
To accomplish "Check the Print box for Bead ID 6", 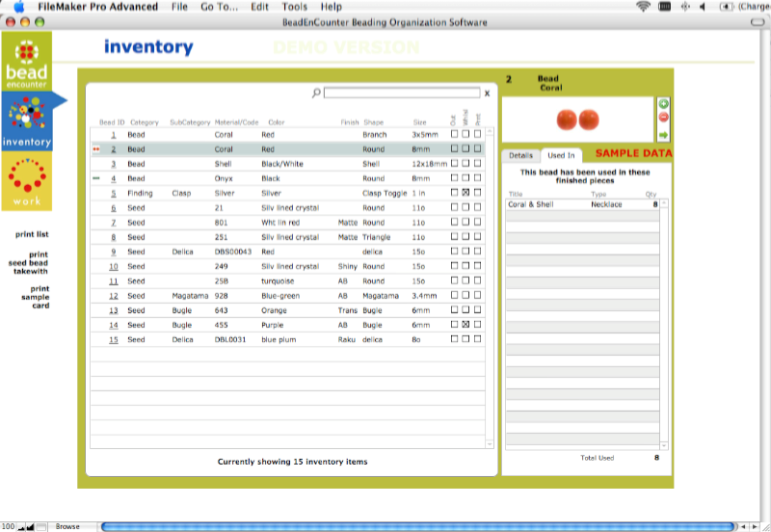I will pos(477,207).
